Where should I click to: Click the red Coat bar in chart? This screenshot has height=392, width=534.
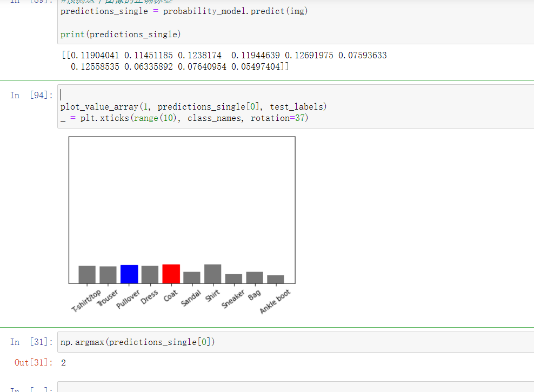coord(171,274)
